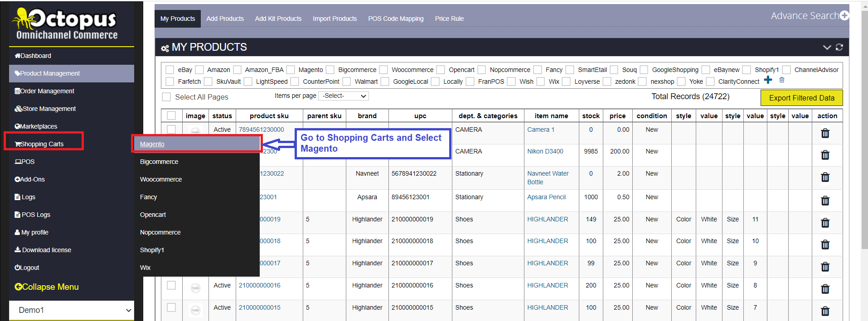
Task: Click small trash icon beside channel filters
Action: [x=782, y=80]
